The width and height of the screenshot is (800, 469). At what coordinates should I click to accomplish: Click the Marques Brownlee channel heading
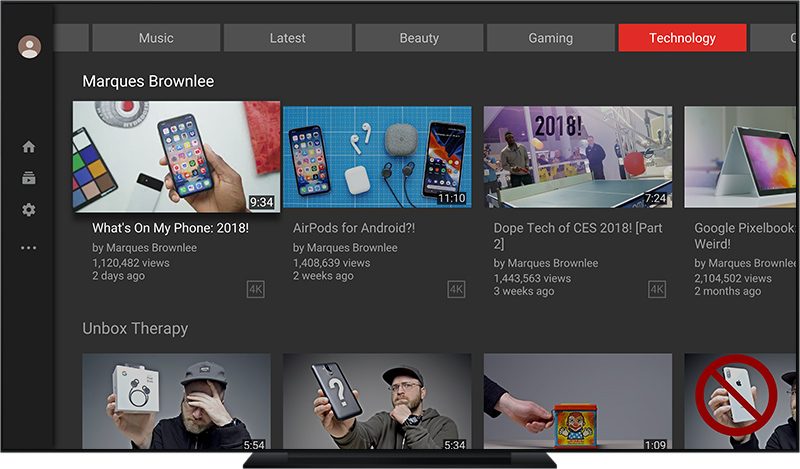(148, 81)
